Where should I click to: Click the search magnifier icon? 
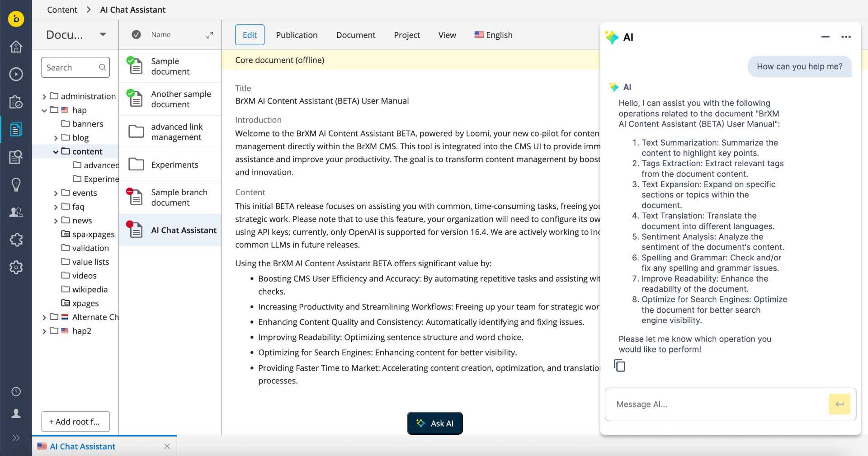pyautogui.click(x=103, y=67)
